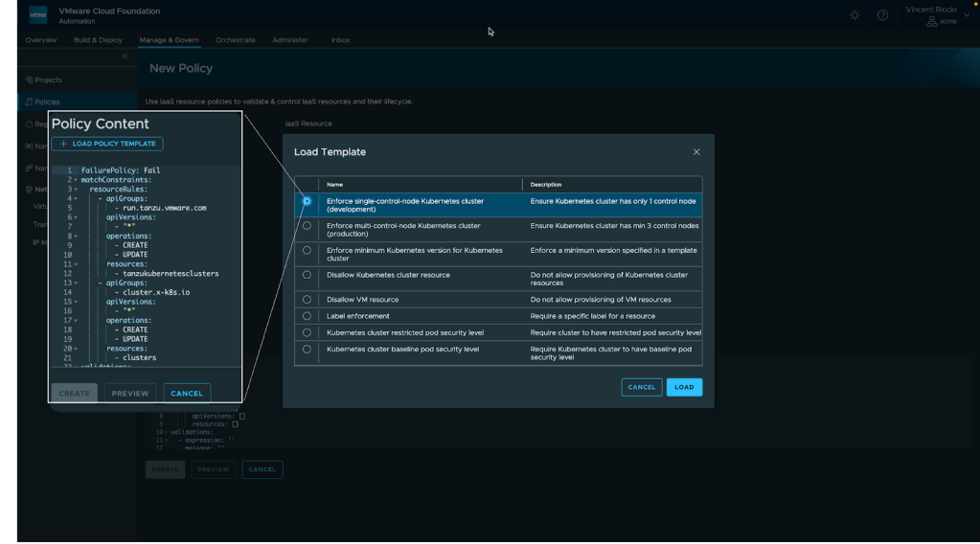Image resolution: width=980 pixels, height=544 pixels.
Task: Open the Overview tab
Action: click(x=40, y=40)
